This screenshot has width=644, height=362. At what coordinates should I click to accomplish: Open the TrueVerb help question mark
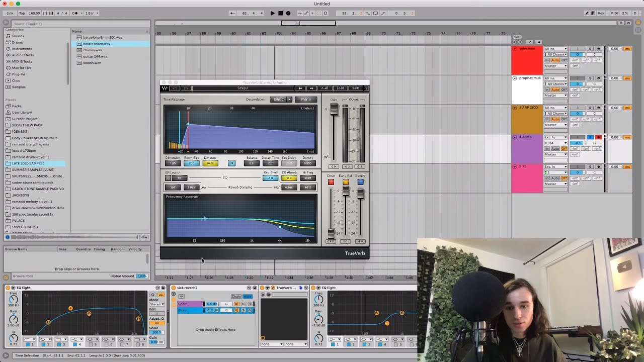click(x=366, y=88)
